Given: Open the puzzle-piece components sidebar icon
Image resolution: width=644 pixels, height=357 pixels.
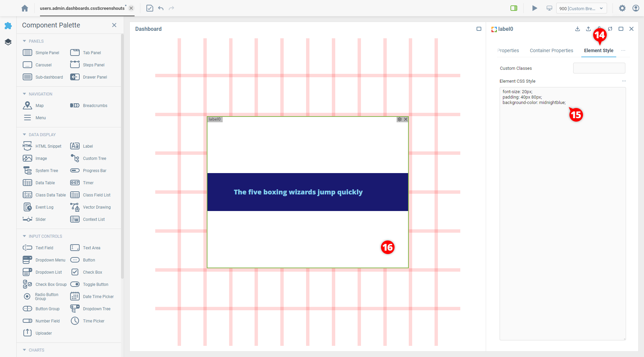Looking at the screenshot, I should pos(8,26).
